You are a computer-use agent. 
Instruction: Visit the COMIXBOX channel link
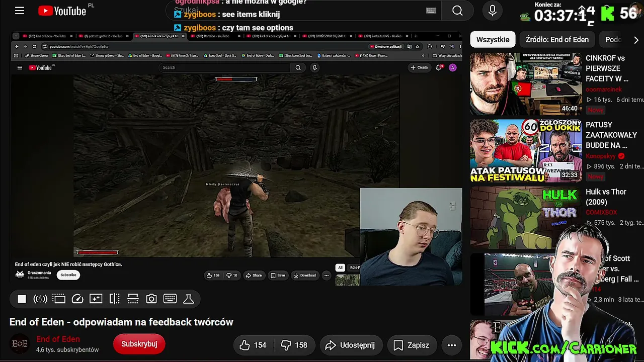[601, 212]
